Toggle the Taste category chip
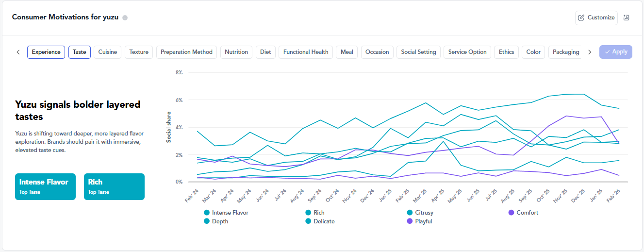This screenshot has width=644, height=252. 80,52
